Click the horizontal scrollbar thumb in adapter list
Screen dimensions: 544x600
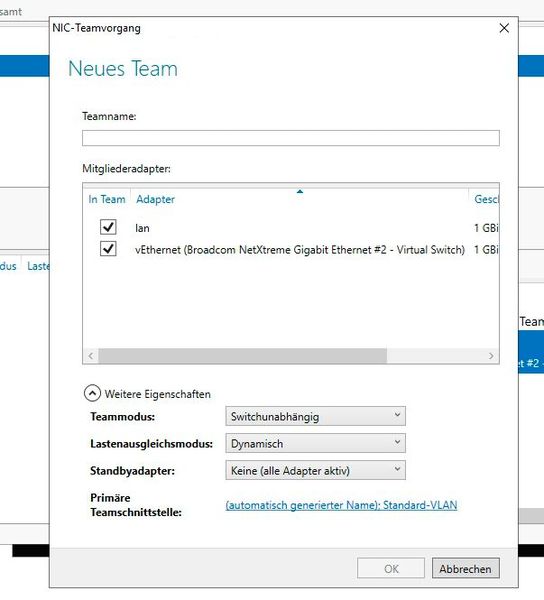[243, 356]
